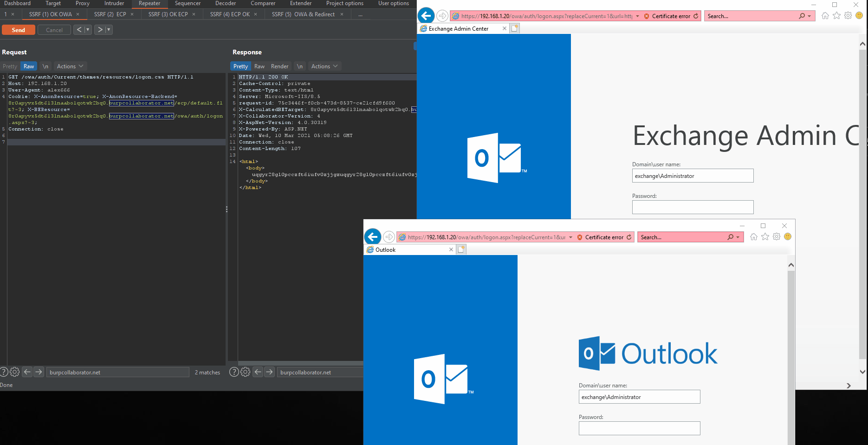The width and height of the screenshot is (868, 445).
Task: Open a new tab in the Outlook browser window
Action: point(461,249)
